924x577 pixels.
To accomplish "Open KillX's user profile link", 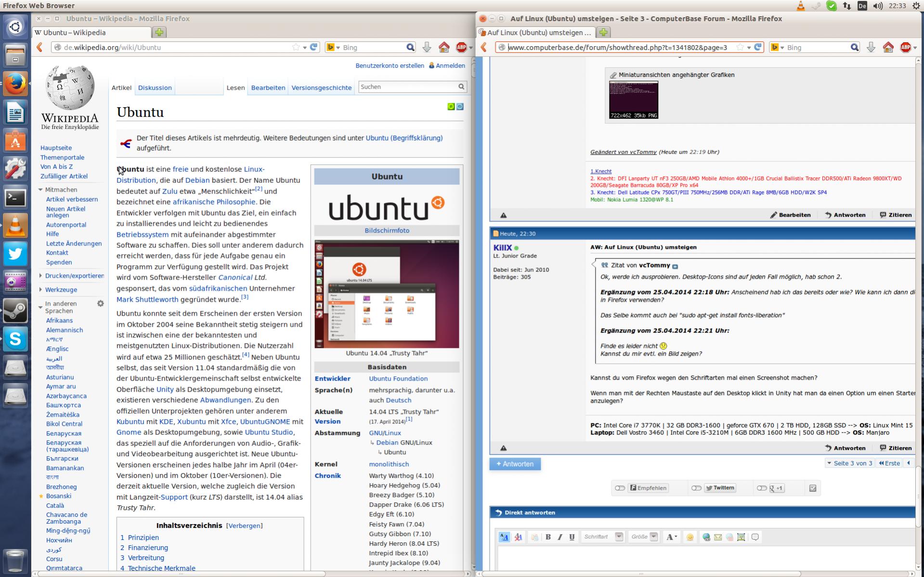I will coord(502,247).
